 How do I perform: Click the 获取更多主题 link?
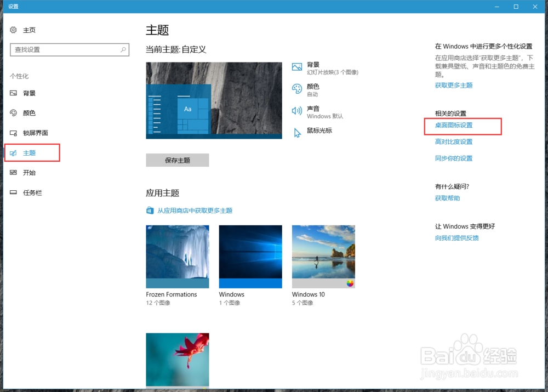click(x=454, y=86)
